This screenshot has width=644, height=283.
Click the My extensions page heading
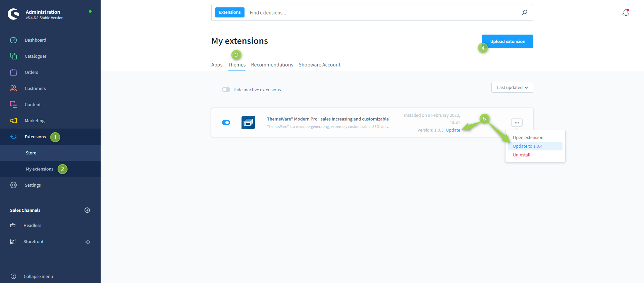click(240, 41)
